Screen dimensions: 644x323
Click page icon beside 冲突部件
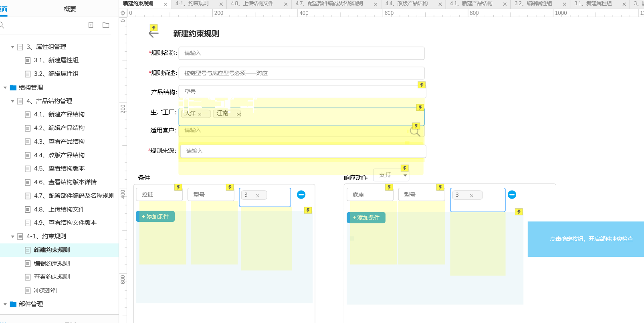[x=28, y=290]
